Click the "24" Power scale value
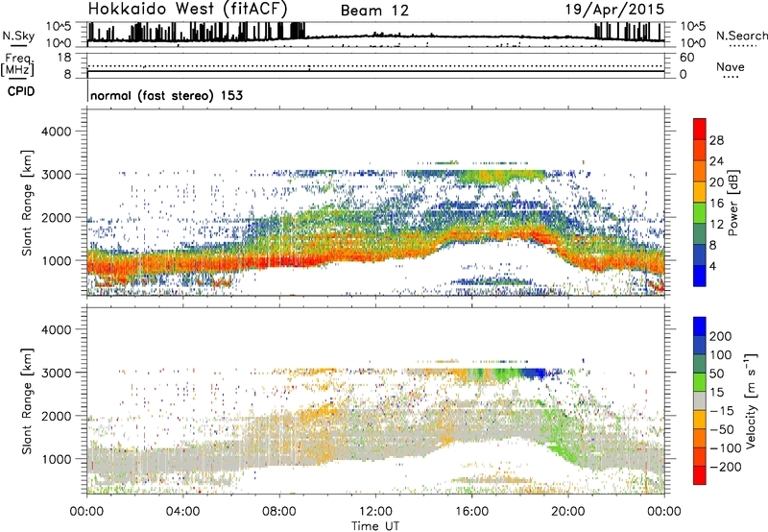 point(716,161)
